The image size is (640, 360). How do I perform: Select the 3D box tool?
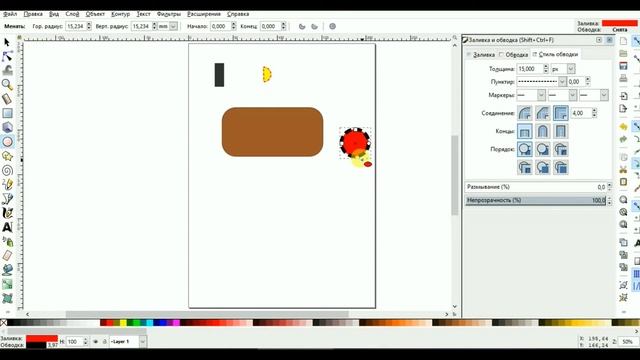coord(7,127)
